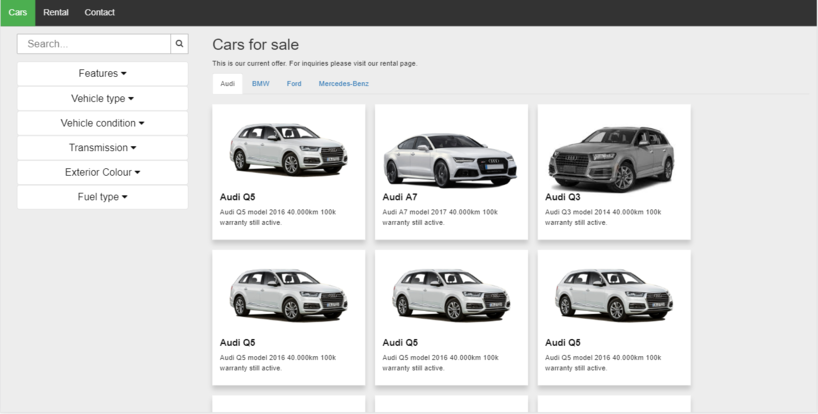The width and height of the screenshot is (818, 414).
Task: Switch to the Ford tab
Action: pos(294,84)
